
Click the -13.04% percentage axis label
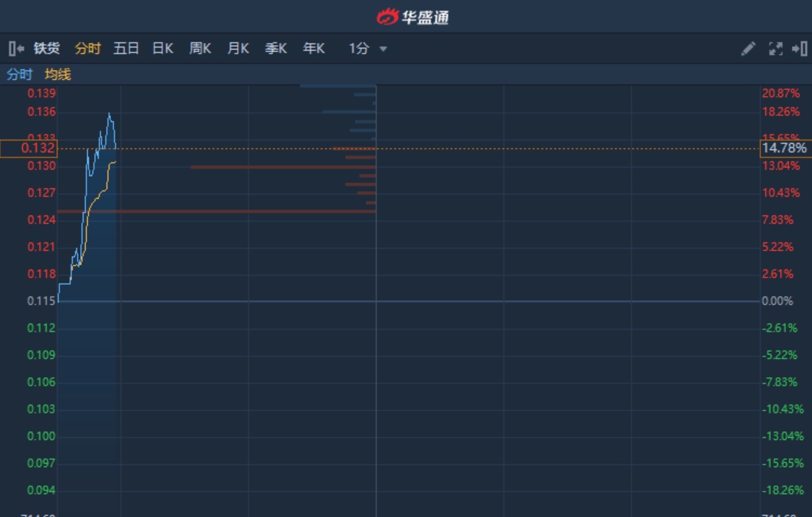point(783,436)
